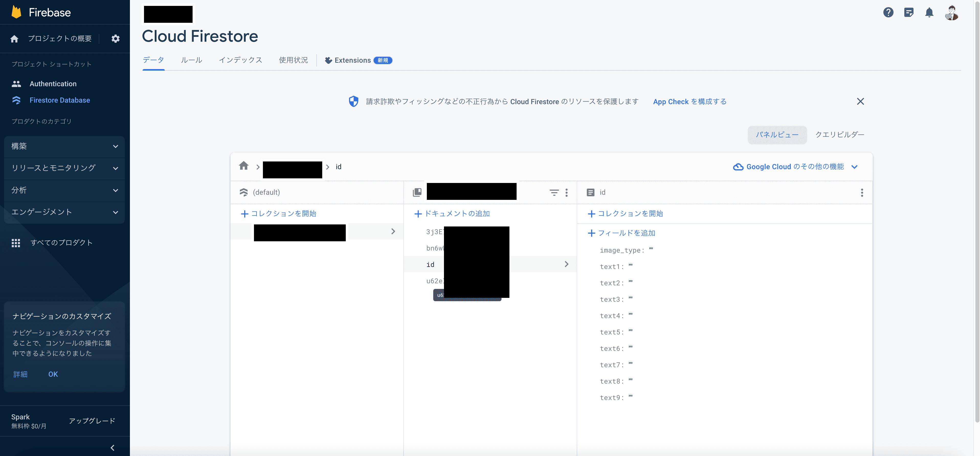980x456 pixels.
Task: Click ドキュメントの追加 button
Action: (x=452, y=213)
